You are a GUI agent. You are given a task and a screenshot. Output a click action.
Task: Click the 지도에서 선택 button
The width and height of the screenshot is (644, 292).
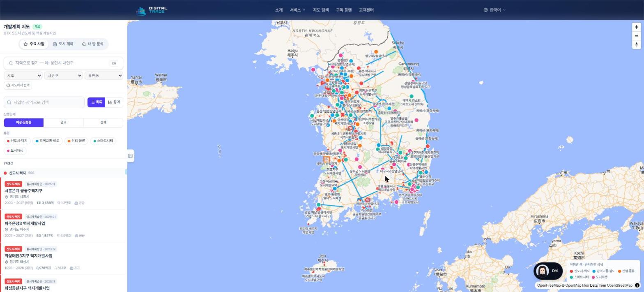click(18, 86)
